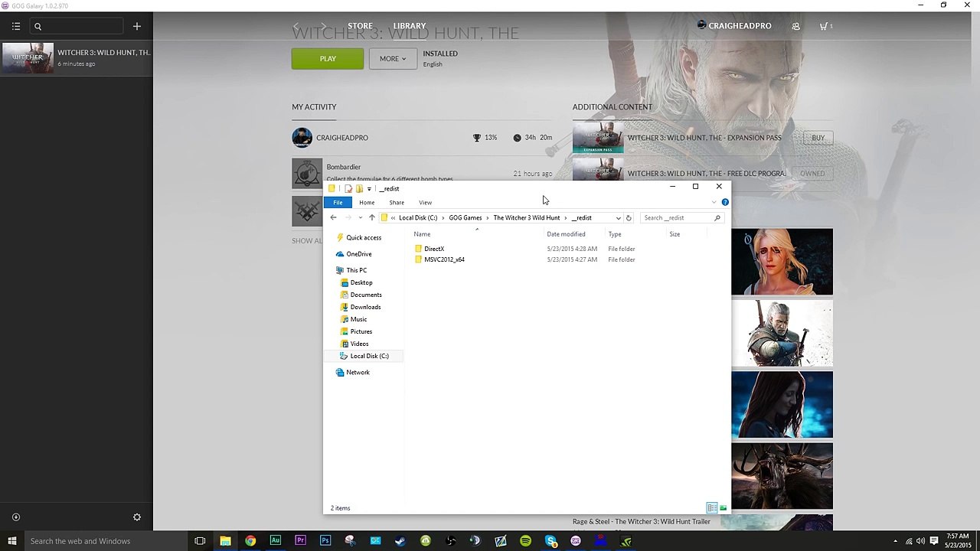Open GOG Galaxy sidebar list view menu

pos(16,26)
